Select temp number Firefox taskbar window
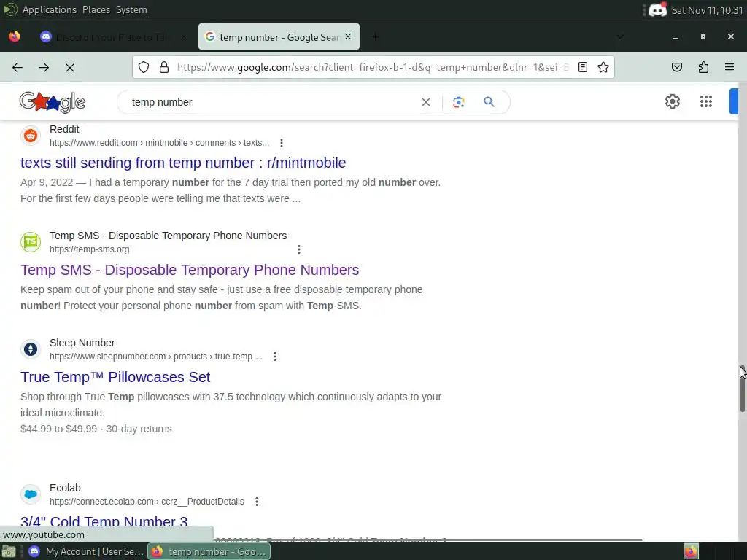The image size is (747, 560). pos(209,551)
